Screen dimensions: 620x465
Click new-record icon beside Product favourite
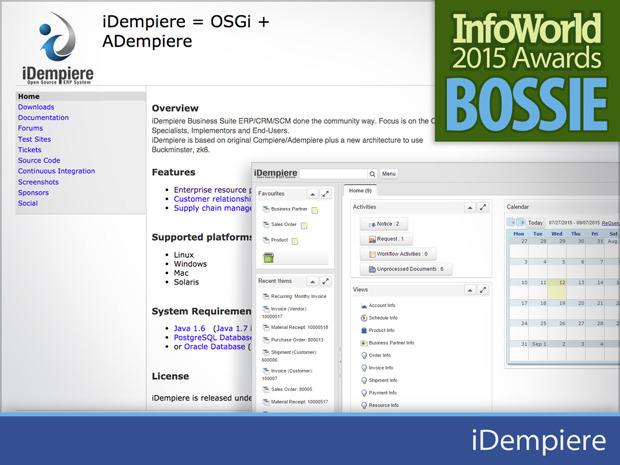pos(295,241)
